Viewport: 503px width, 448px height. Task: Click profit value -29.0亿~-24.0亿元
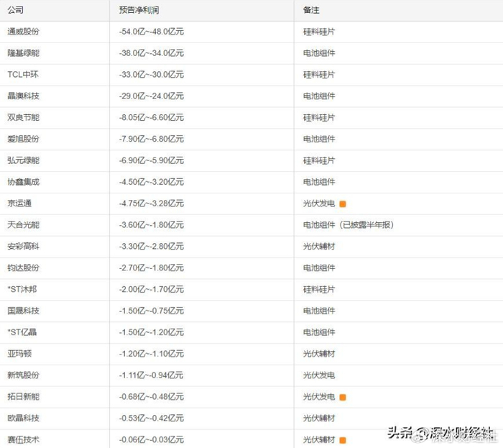click(152, 96)
